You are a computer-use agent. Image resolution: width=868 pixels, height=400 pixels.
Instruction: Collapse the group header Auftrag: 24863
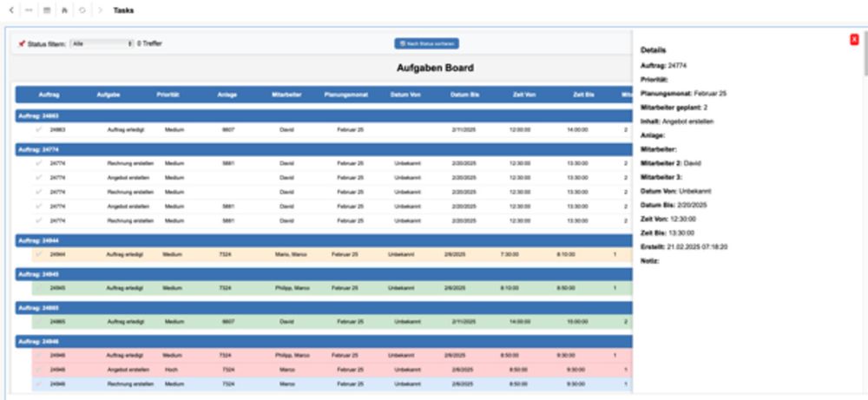coord(324,116)
